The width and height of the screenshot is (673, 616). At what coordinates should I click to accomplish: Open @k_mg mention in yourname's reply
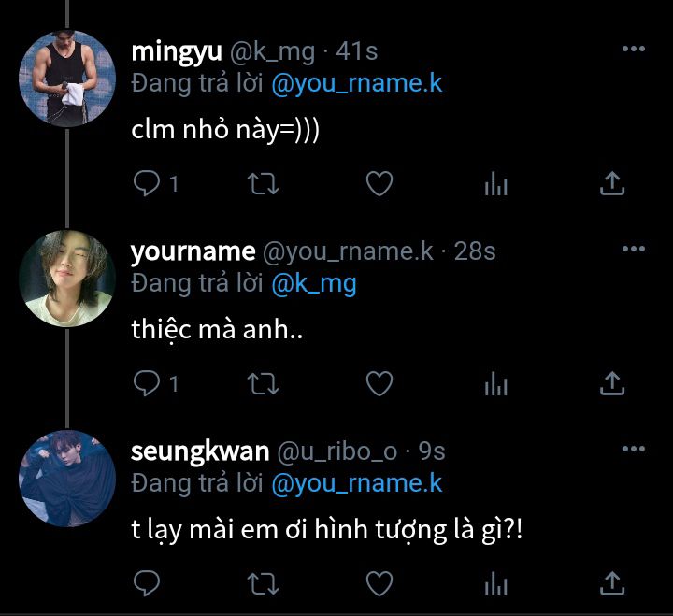tap(314, 282)
